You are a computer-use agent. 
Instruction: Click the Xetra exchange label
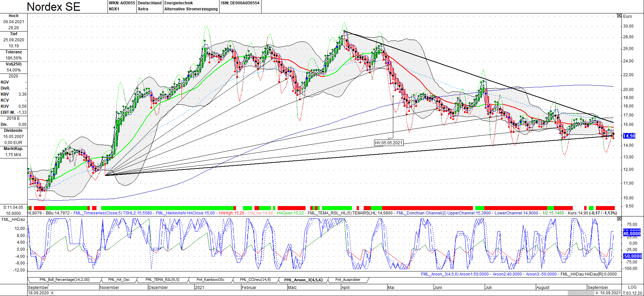coord(143,9)
